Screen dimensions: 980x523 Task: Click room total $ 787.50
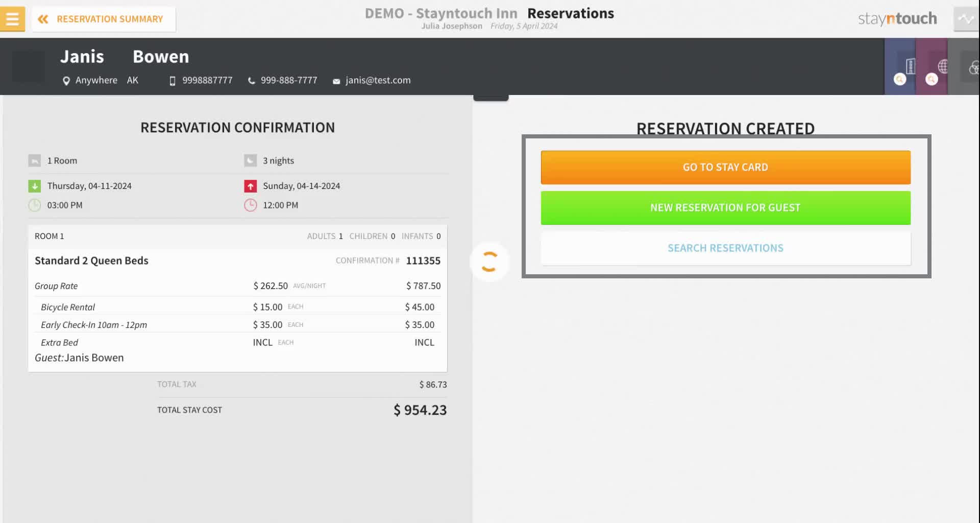pos(423,286)
